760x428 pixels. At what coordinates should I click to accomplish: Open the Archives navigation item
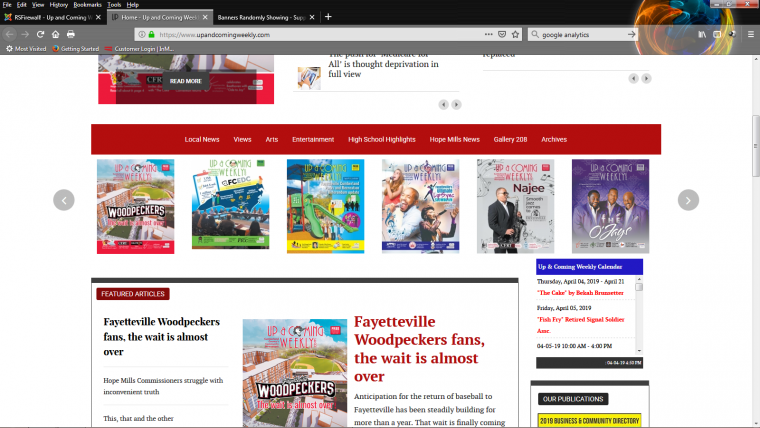click(x=554, y=140)
